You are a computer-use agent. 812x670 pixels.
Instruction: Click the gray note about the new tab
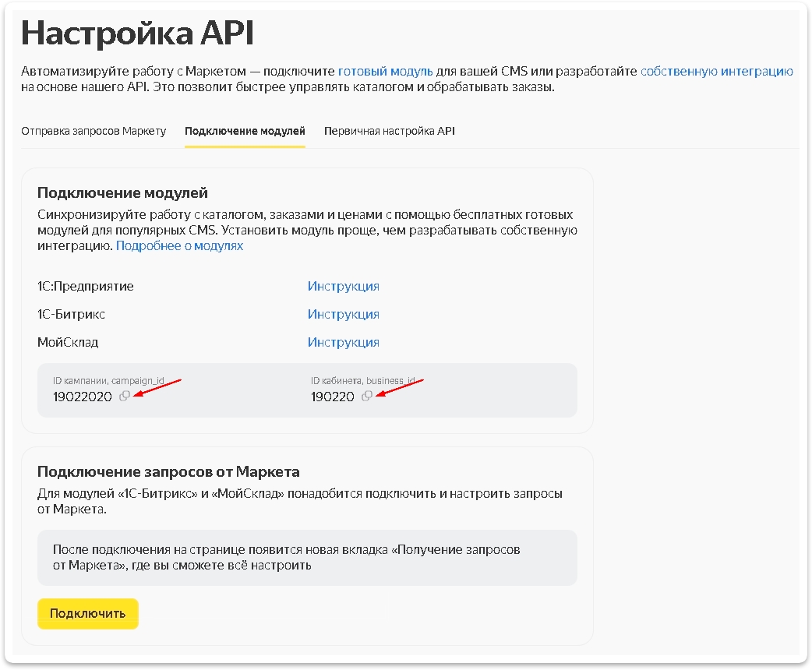(307, 558)
